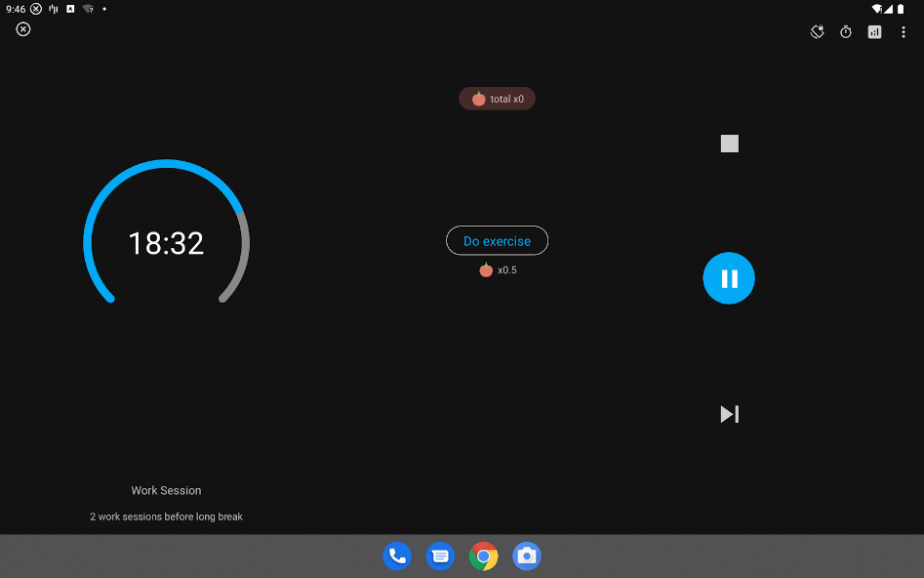Toggle the screen rotation lock
Viewport: 924px width, 578px height.
818,32
